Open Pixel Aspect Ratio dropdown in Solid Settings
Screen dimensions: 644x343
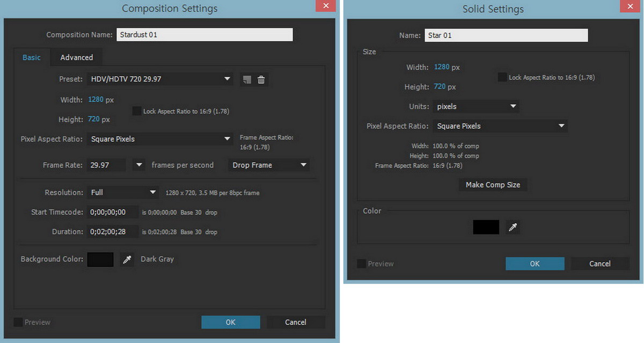(500, 126)
